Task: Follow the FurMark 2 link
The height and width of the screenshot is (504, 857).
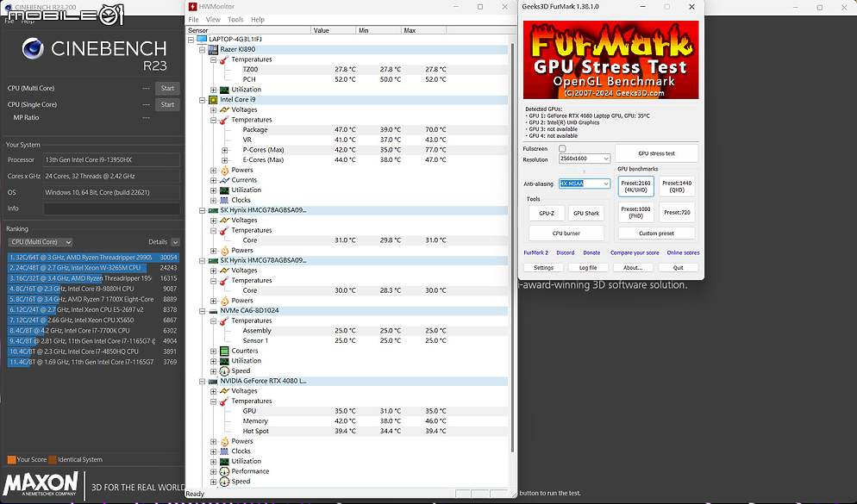Action: [535, 252]
